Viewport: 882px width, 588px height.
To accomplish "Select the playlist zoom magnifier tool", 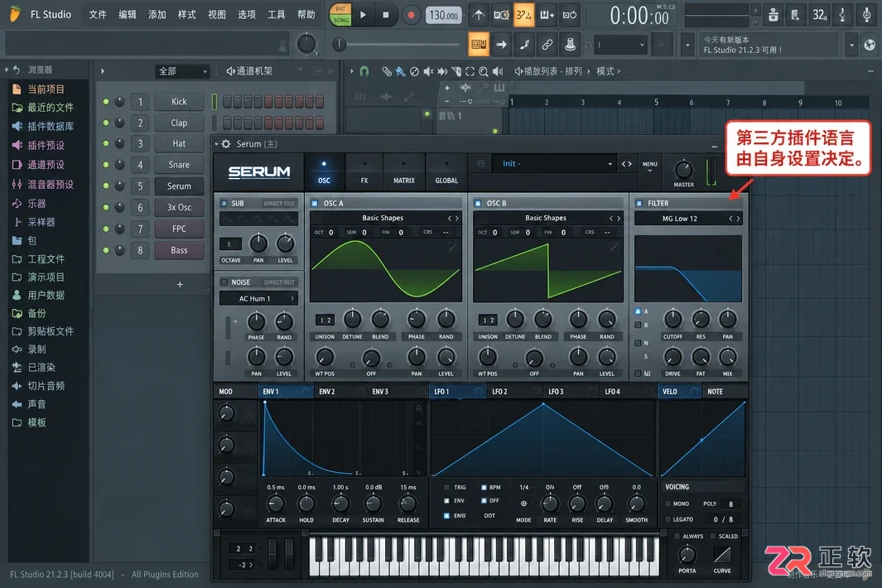I will point(483,71).
